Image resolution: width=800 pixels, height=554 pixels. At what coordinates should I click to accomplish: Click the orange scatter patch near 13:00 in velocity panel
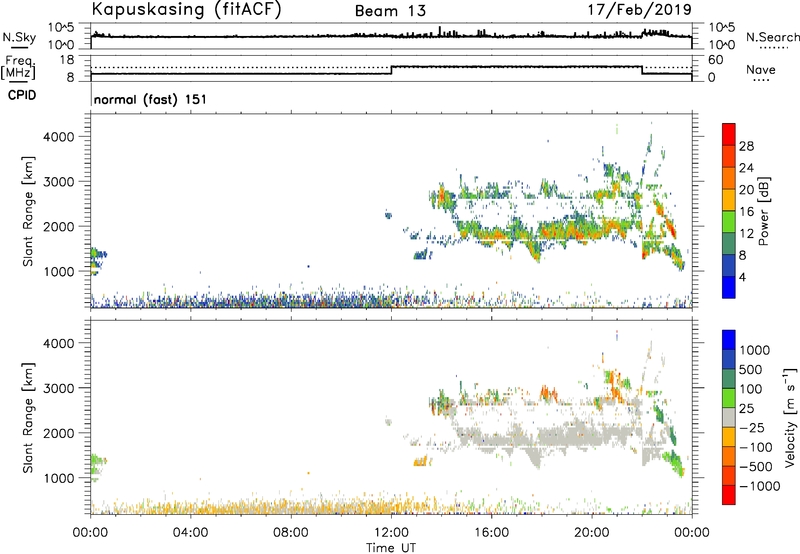tap(420, 462)
